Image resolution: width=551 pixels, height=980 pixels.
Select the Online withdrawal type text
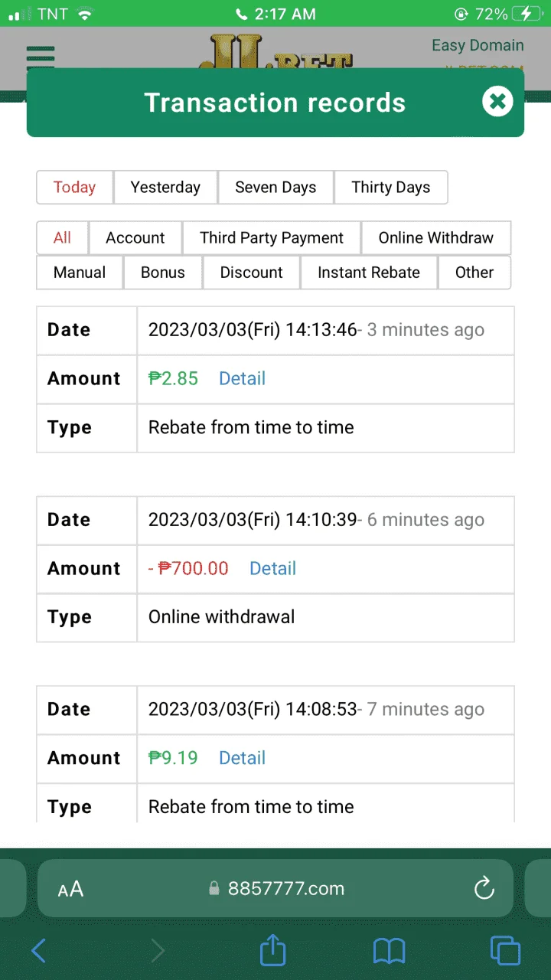(221, 617)
